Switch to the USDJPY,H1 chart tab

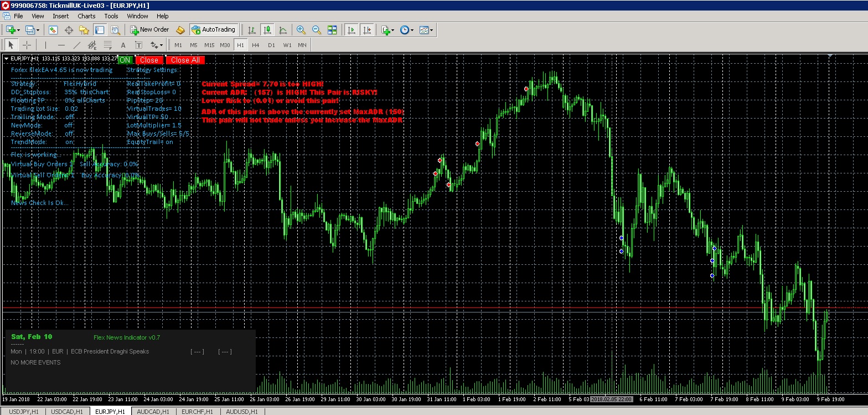(x=23, y=412)
